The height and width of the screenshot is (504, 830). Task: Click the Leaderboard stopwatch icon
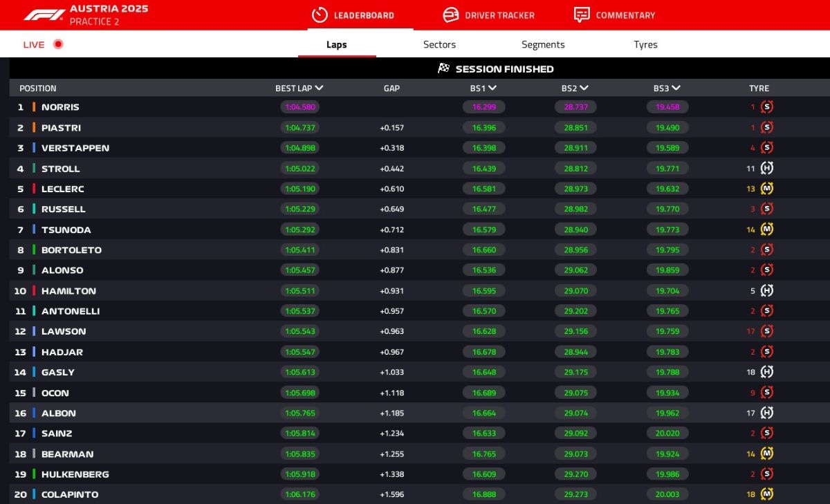[x=320, y=15]
